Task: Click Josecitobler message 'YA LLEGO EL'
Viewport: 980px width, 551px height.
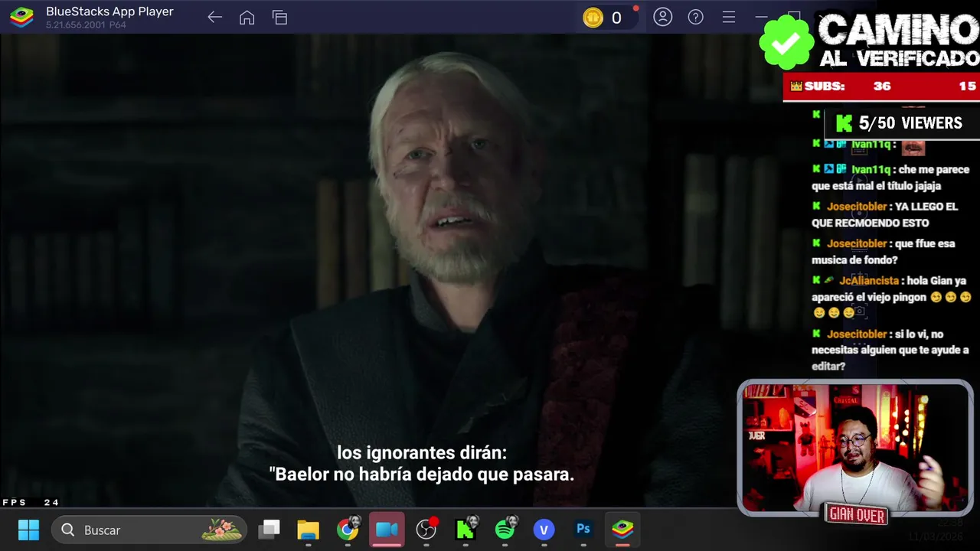Action: [885, 215]
